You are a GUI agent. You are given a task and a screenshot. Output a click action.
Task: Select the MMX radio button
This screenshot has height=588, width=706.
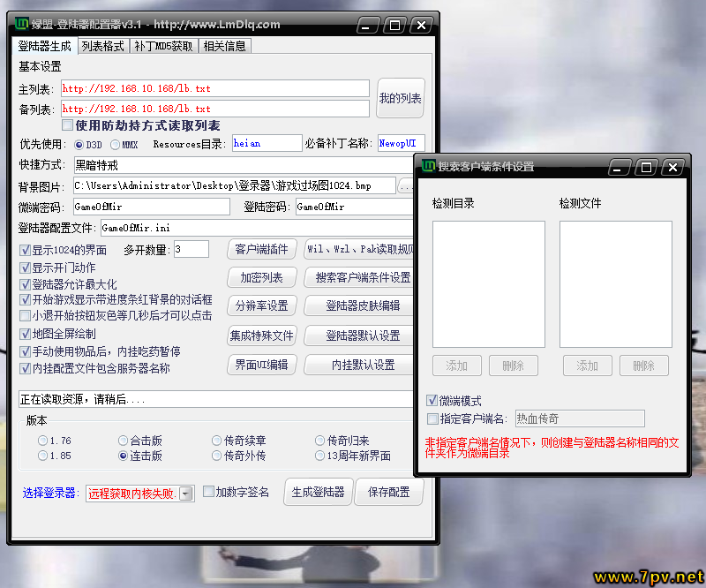[116, 144]
